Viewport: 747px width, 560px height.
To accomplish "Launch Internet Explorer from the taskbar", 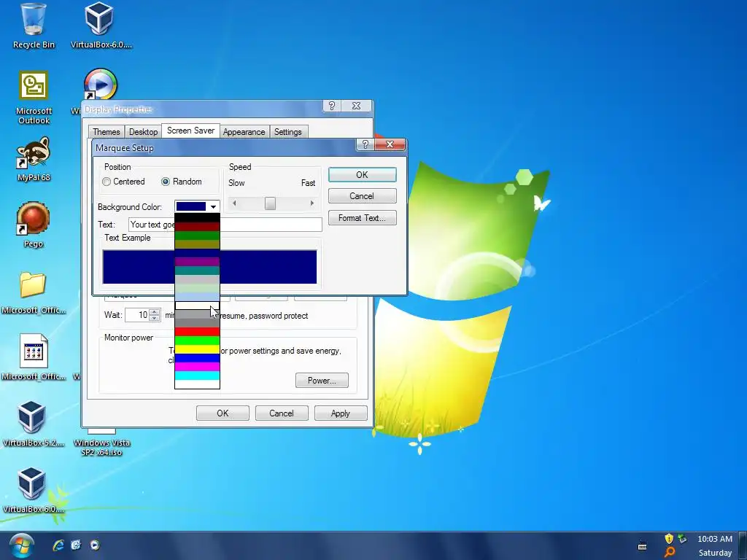I will pos(58,545).
